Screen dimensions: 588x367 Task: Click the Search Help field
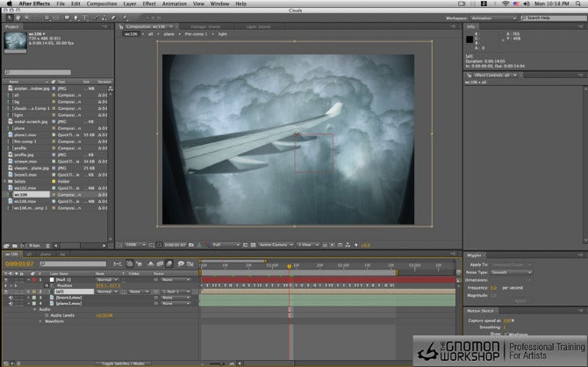pos(553,18)
